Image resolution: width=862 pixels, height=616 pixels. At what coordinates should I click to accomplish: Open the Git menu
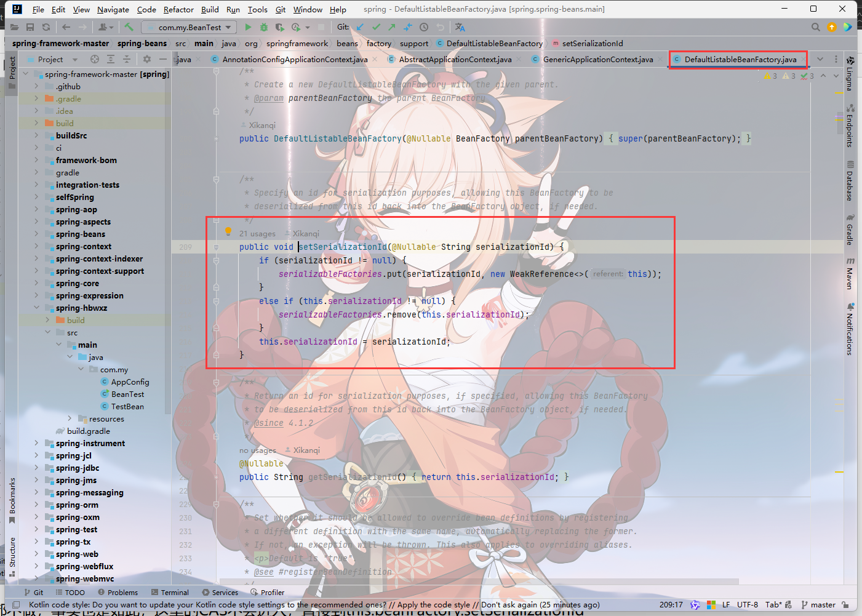tap(281, 9)
